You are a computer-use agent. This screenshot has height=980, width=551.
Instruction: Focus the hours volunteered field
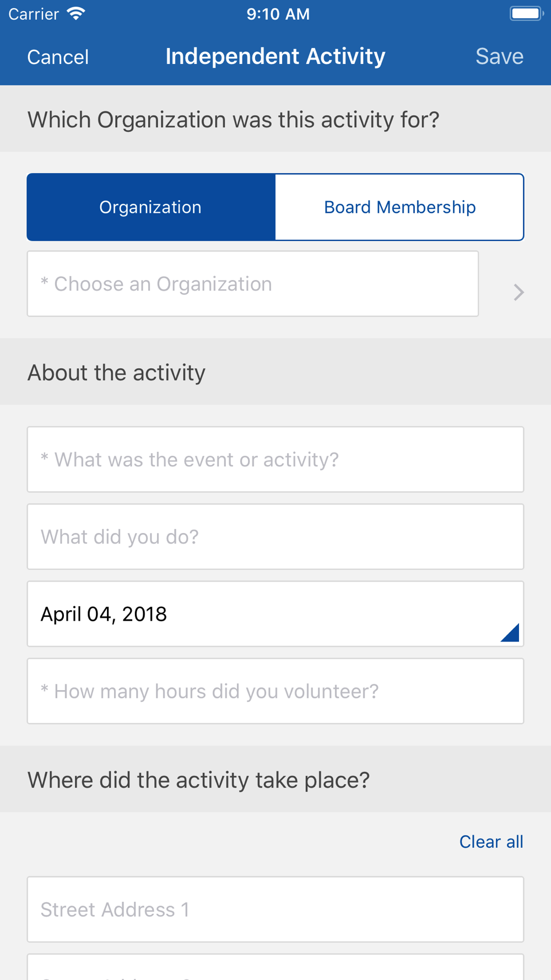coord(275,691)
